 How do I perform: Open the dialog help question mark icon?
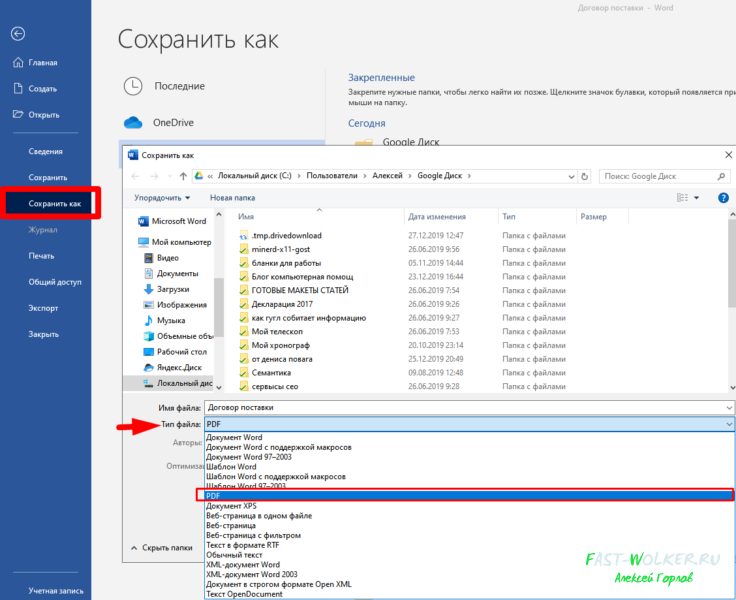[x=723, y=198]
